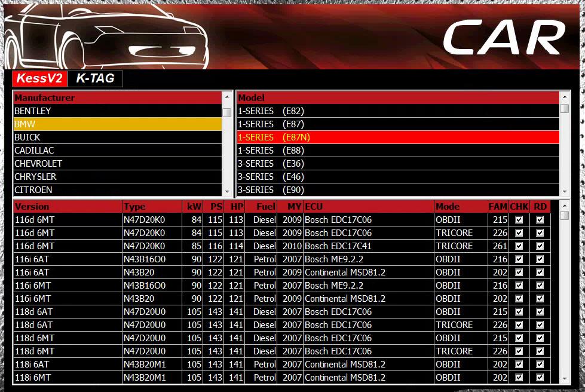Image resolution: width=585 pixels, height=392 pixels.
Task: Click scroll up arrow of Version table
Action: tap(564, 206)
